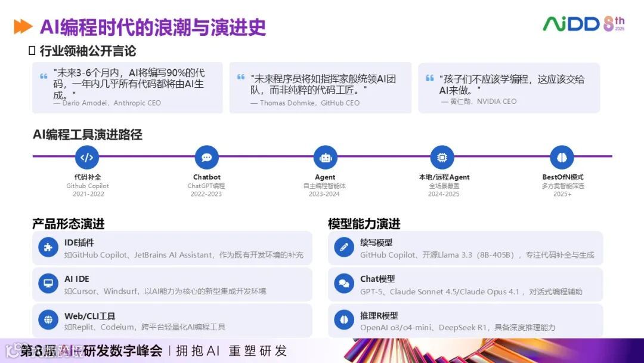
Task: Click the heading 产品形态演进
Action: 69,224
